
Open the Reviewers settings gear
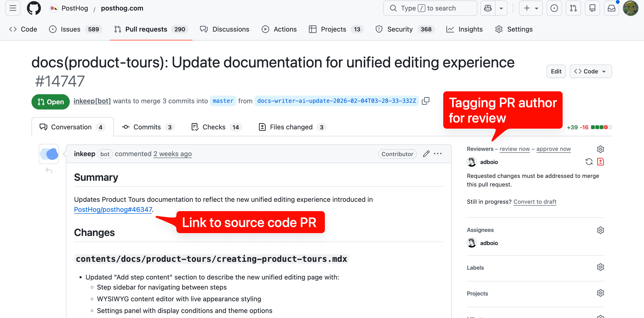[601, 149]
